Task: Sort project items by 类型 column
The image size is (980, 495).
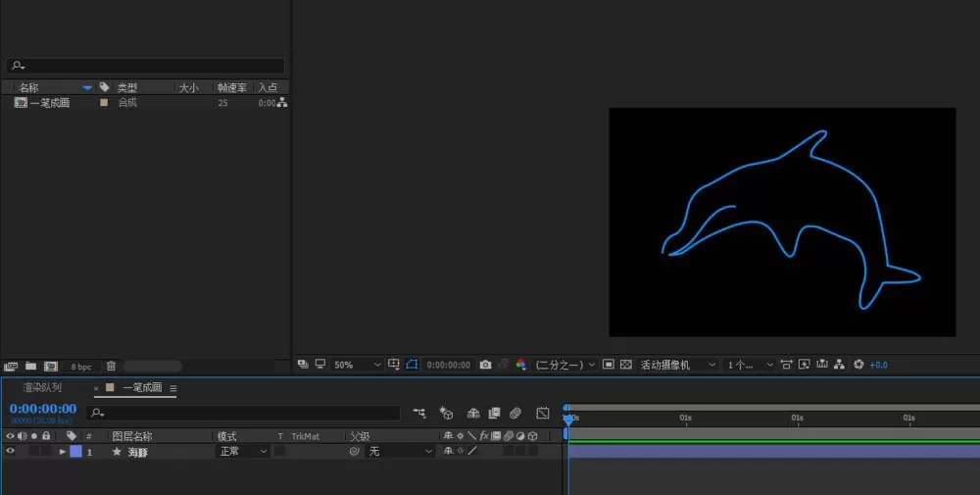Action: (126, 87)
